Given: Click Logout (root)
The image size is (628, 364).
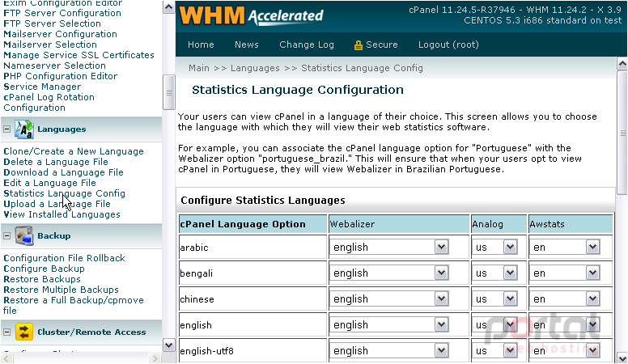Looking at the screenshot, I should (x=448, y=44).
